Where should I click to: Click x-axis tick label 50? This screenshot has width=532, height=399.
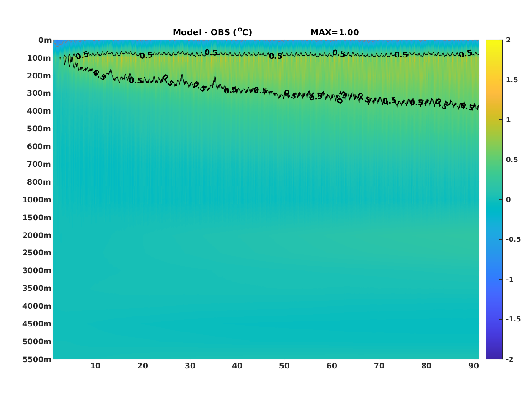point(284,366)
